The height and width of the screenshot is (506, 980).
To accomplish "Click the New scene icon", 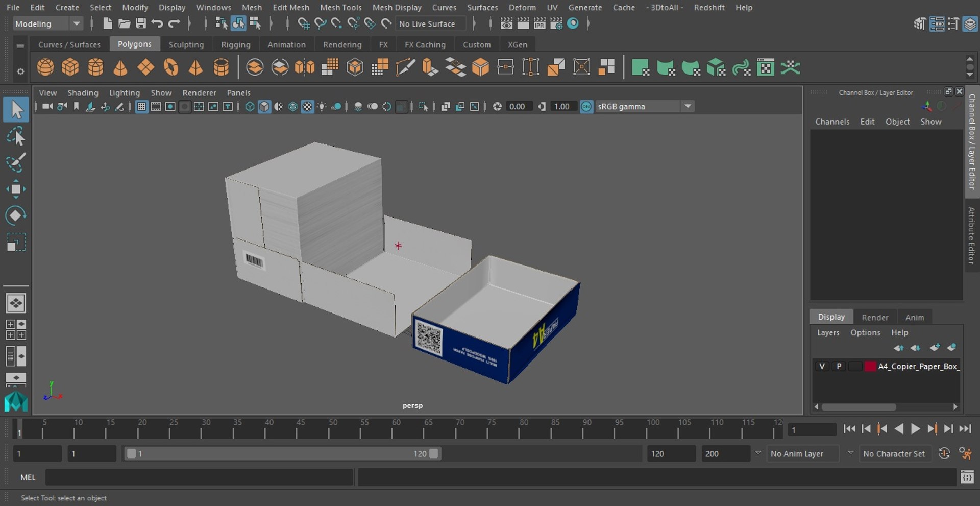I will pos(107,23).
